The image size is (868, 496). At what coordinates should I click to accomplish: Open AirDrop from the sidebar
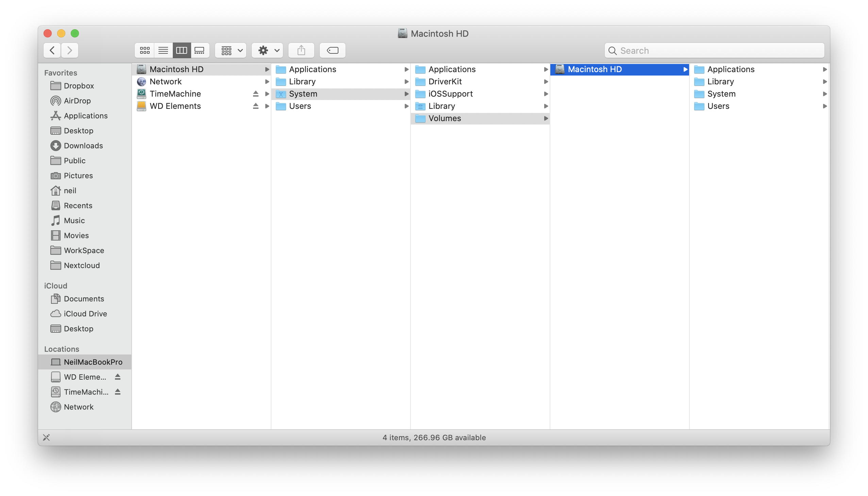[x=85, y=100]
